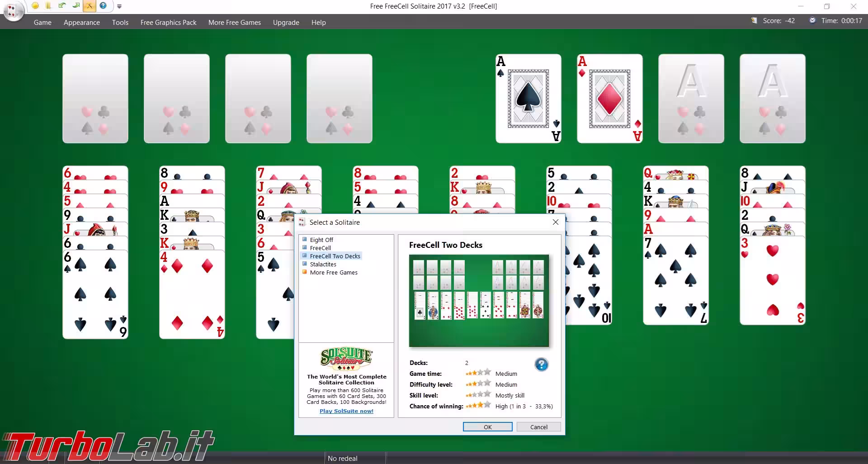Open the Appearance menu
Screen dimensions: 868x464
click(x=81, y=22)
